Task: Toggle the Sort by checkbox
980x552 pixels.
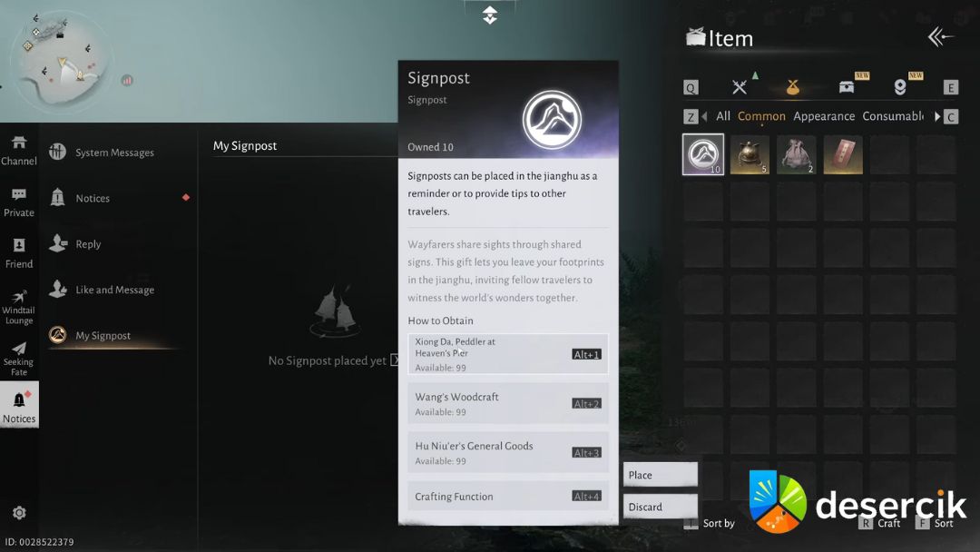Action: point(691,524)
